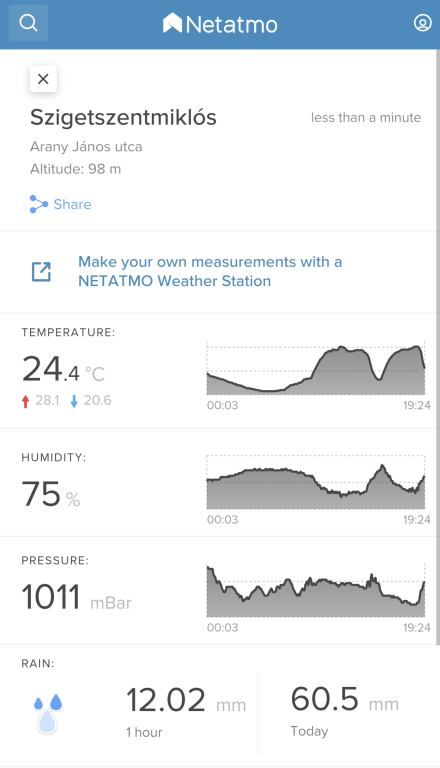Viewport: 440px width, 768px height.
Task: Click the external link arrow icon
Action: [42, 271]
